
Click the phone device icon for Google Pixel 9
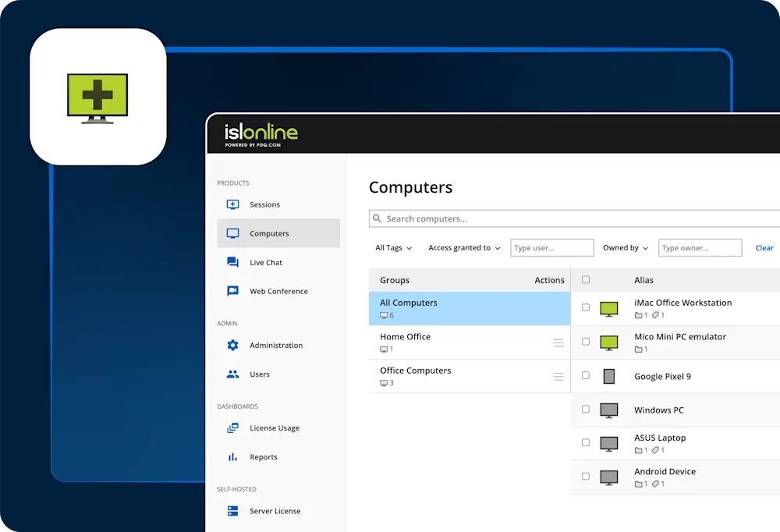pos(609,376)
